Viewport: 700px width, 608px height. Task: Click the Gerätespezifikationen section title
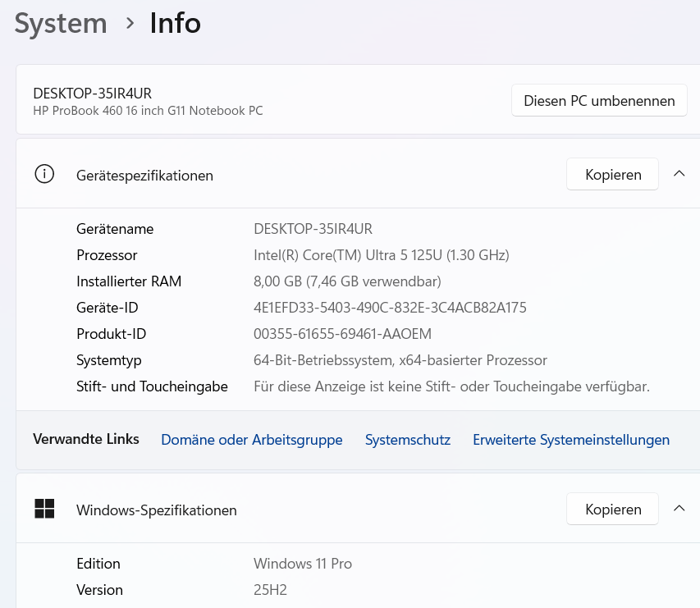(x=144, y=176)
